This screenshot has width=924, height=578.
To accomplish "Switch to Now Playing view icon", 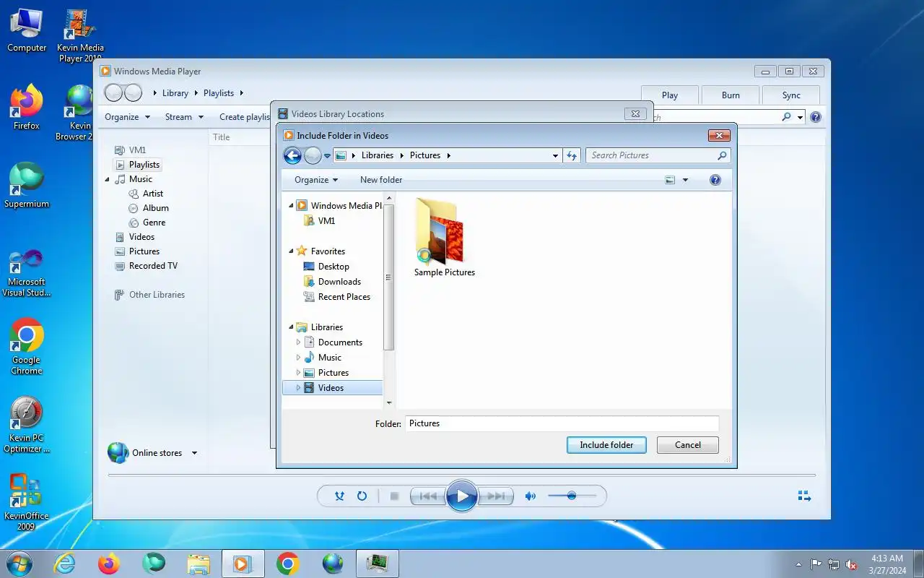I will click(x=804, y=496).
